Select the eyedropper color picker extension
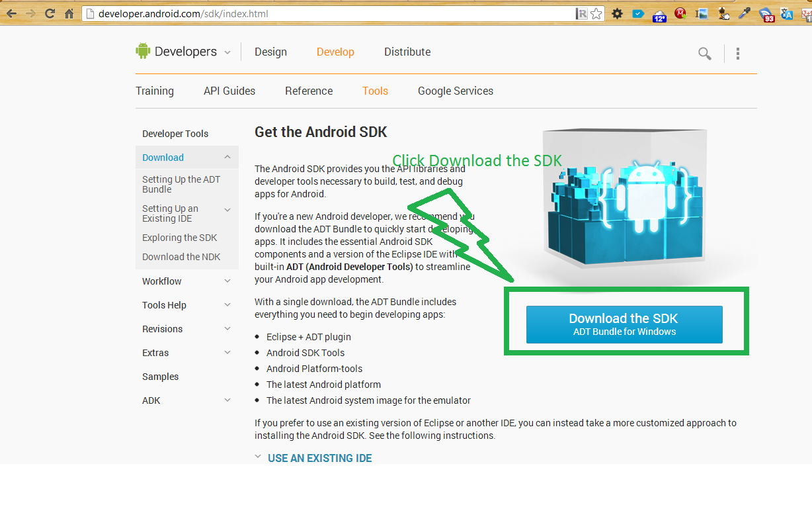Image resolution: width=812 pixels, height=507 pixels. (745, 13)
